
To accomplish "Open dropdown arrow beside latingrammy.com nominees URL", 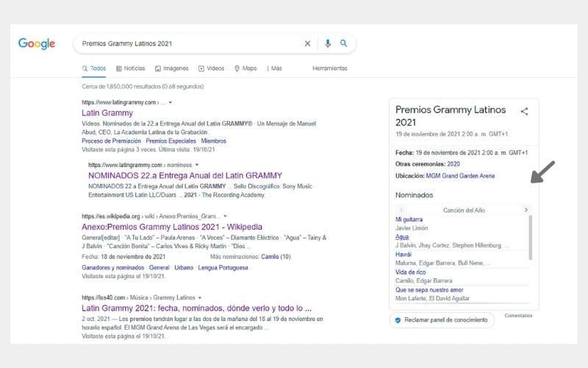I will (197, 165).
